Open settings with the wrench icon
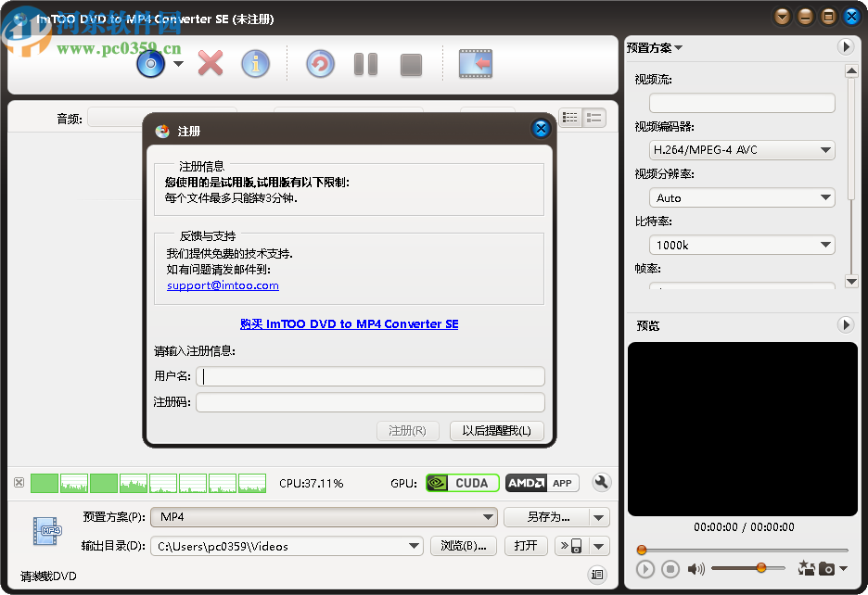868x595 pixels. [x=601, y=482]
